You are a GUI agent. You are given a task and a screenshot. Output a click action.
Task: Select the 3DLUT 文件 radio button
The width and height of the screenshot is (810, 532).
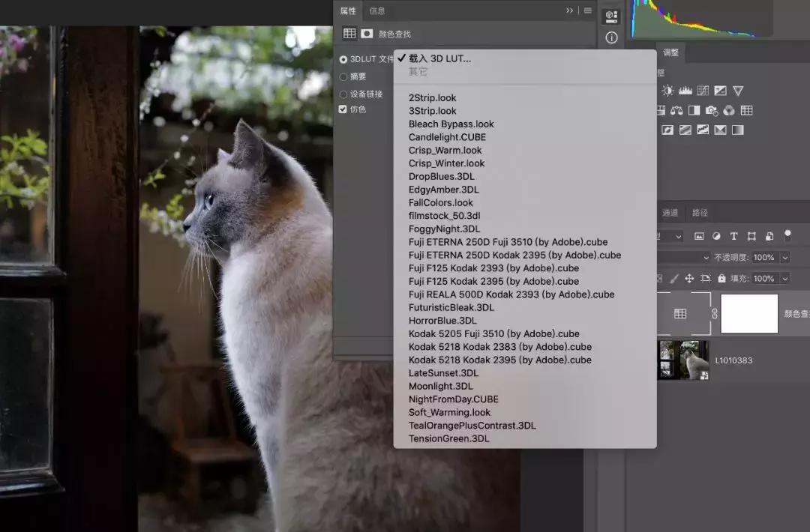(x=343, y=59)
